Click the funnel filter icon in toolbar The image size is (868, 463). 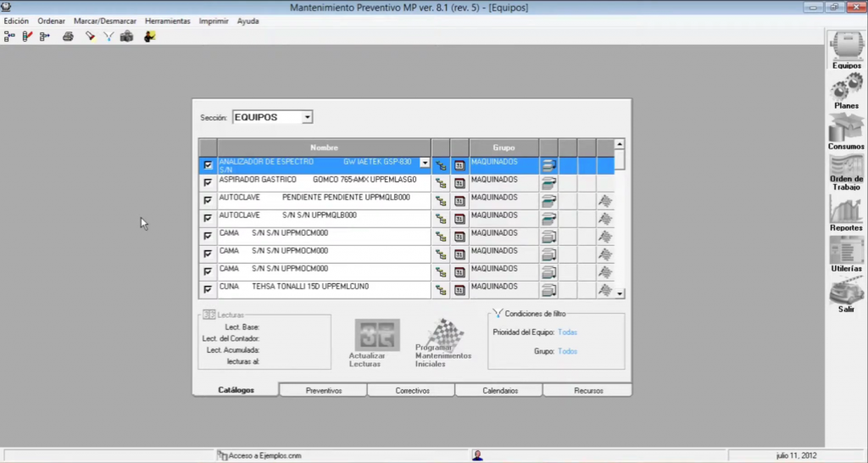108,36
